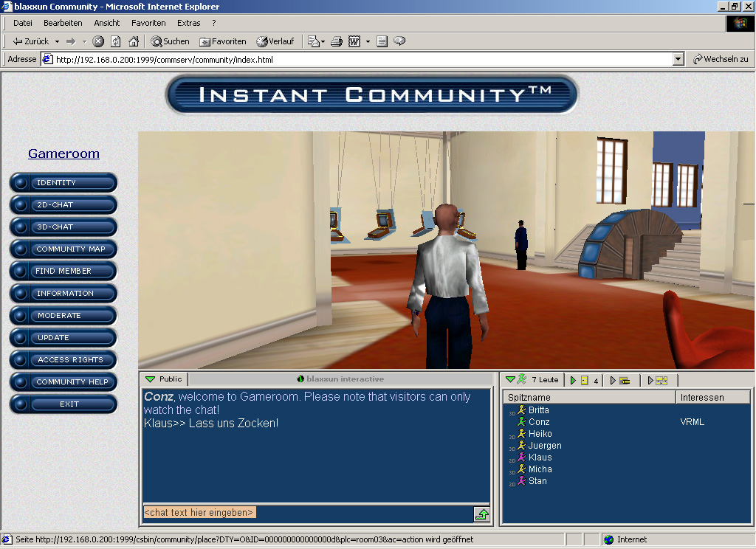Image resolution: width=756 pixels, height=549 pixels.
Task: Click the Discuss toolbar icon
Action: (382, 41)
